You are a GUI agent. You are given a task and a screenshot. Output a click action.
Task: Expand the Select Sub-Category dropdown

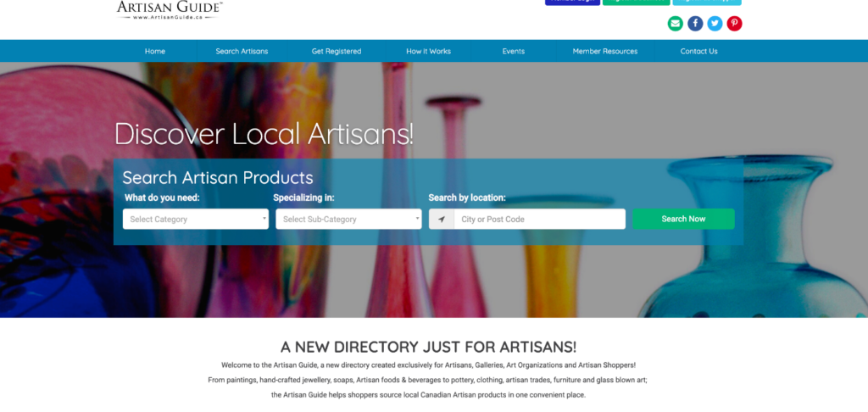point(348,220)
